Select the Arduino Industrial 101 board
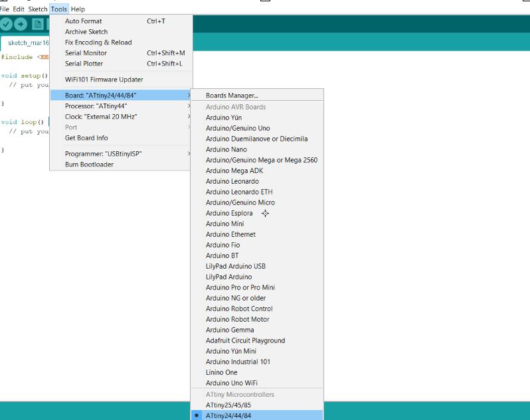530x420 pixels. pyautogui.click(x=257, y=362)
